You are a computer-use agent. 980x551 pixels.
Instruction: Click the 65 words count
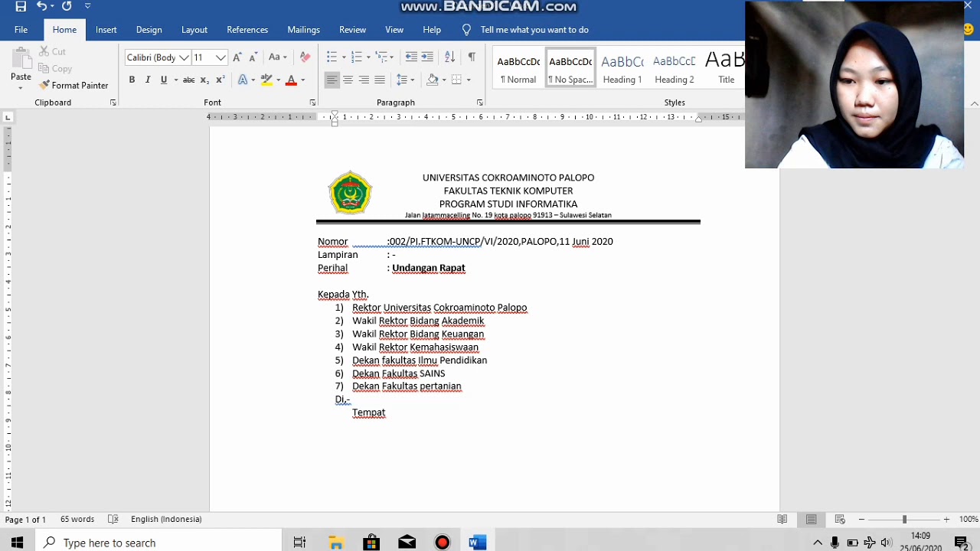[x=77, y=519]
